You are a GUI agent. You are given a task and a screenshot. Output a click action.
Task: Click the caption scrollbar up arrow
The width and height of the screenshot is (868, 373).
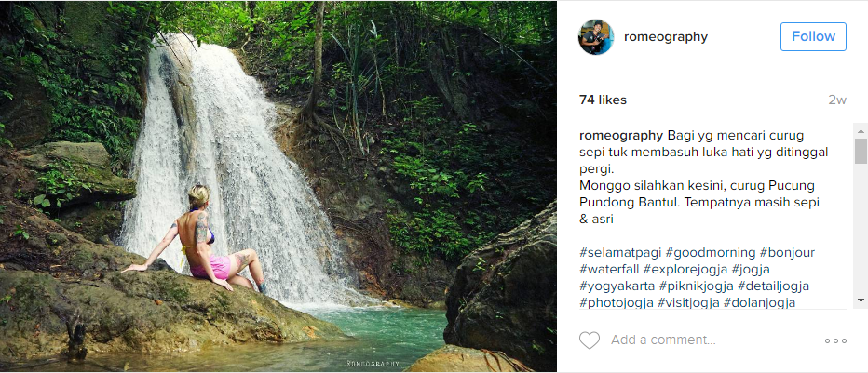click(861, 130)
